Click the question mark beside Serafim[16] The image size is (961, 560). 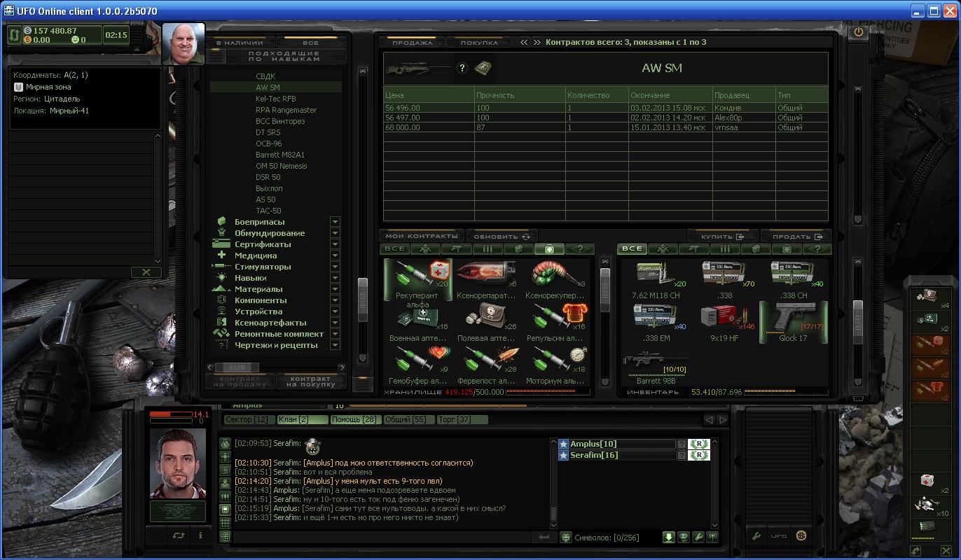pos(681,456)
